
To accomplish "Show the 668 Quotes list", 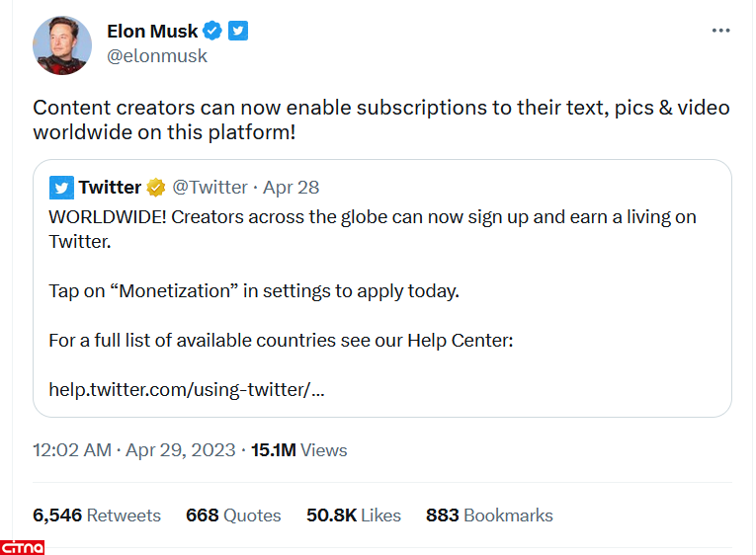I will 233,515.
